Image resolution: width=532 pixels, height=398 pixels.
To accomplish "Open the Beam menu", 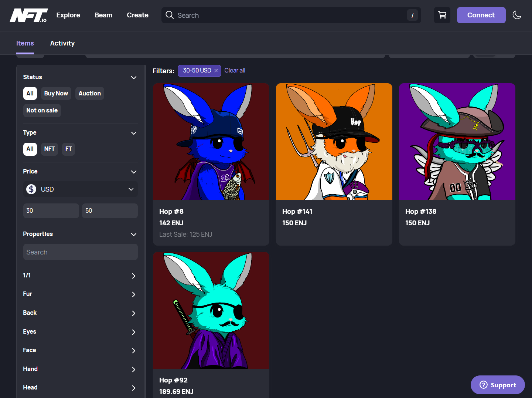I will (x=103, y=15).
